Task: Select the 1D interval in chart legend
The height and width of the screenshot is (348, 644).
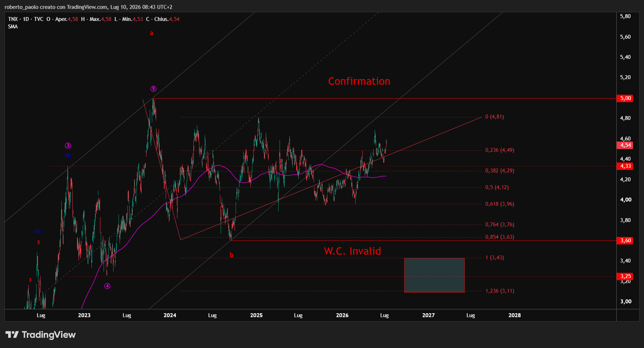Action: (x=26, y=19)
